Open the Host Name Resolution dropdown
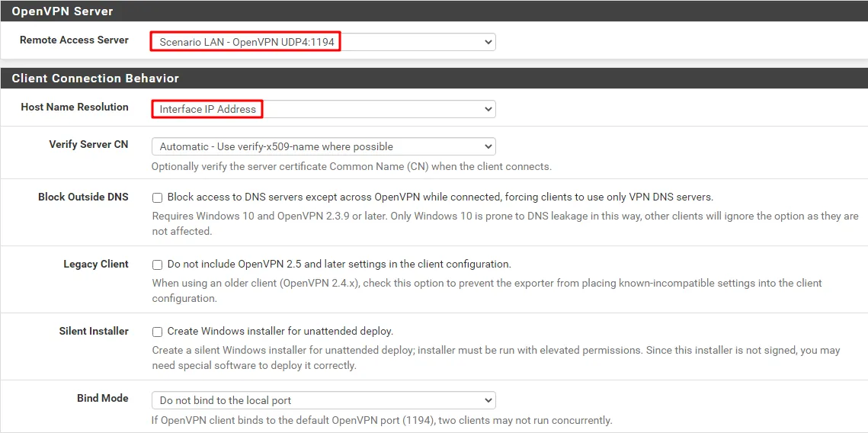 (323, 109)
